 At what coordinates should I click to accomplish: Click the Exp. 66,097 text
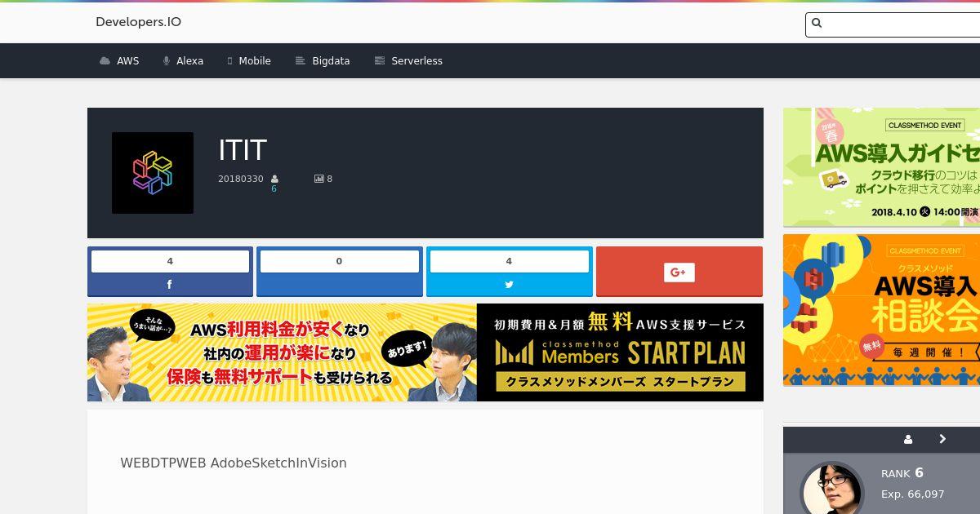click(913, 494)
